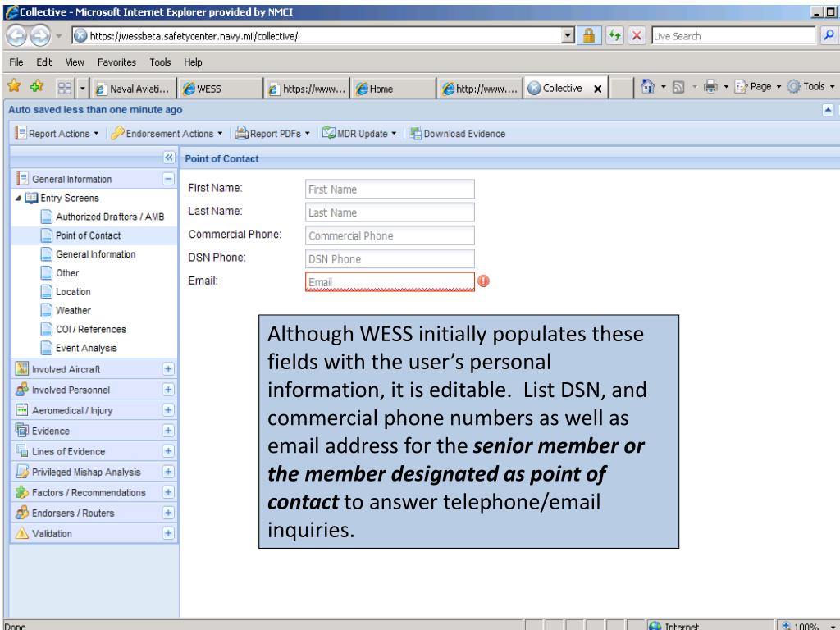Click the DSN Phone input field
This screenshot has width=840, height=630.
coord(390,258)
